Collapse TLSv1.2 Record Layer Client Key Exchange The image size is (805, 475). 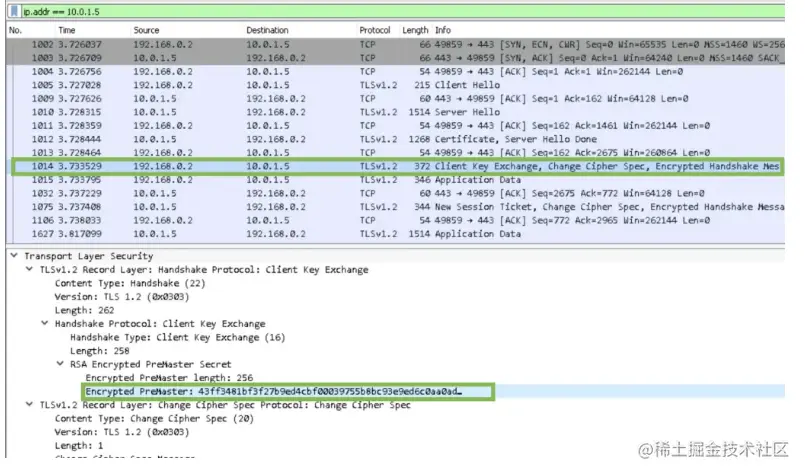tap(29, 269)
